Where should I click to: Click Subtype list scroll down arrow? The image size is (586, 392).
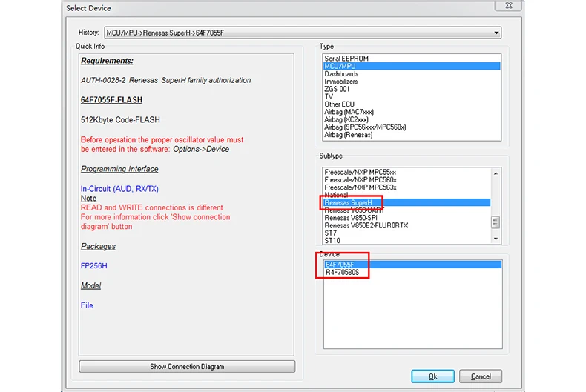point(496,239)
